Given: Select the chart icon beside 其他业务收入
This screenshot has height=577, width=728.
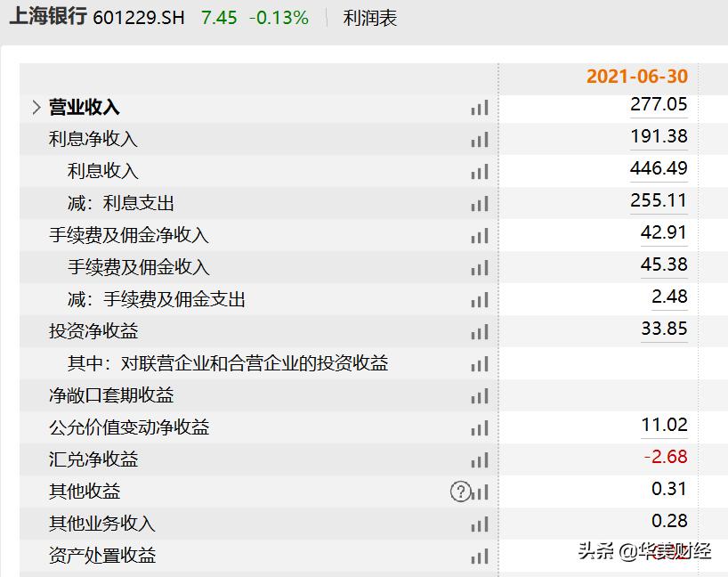Looking at the screenshot, I should pos(480,524).
